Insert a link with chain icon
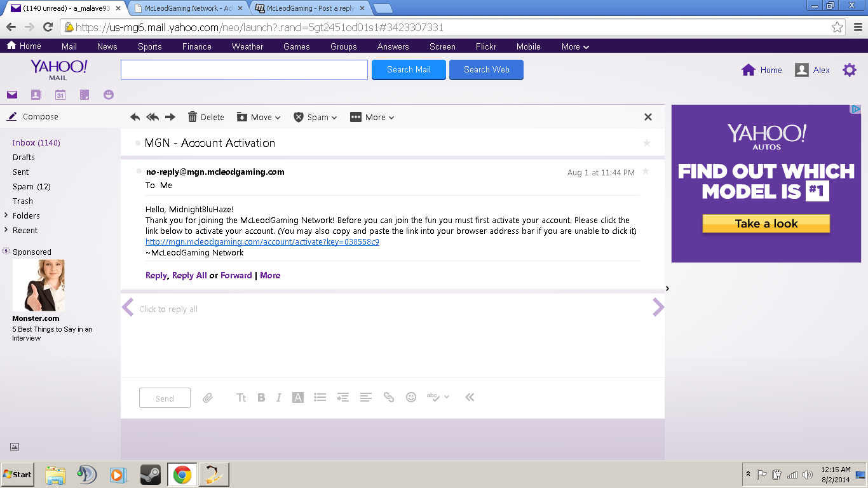Viewport: 868px width, 488px height. click(x=389, y=398)
